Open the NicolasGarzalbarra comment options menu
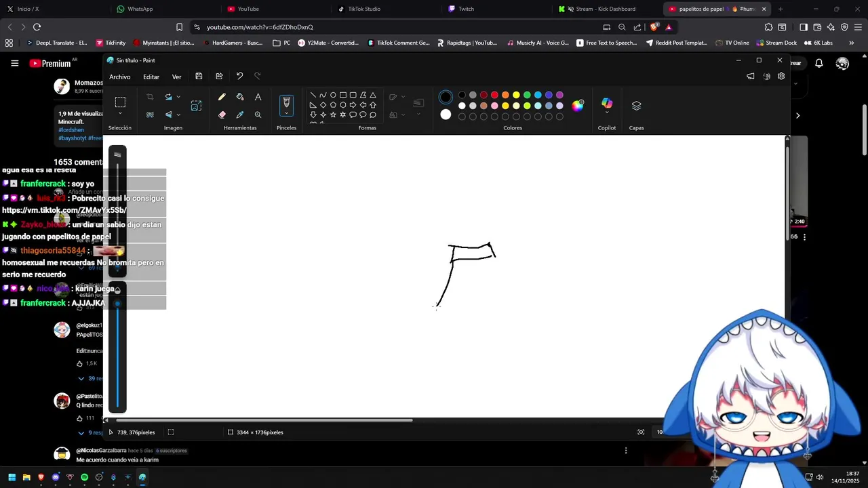Image resolution: width=868 pixels, height=488 pixels. (x=626, y=450)
